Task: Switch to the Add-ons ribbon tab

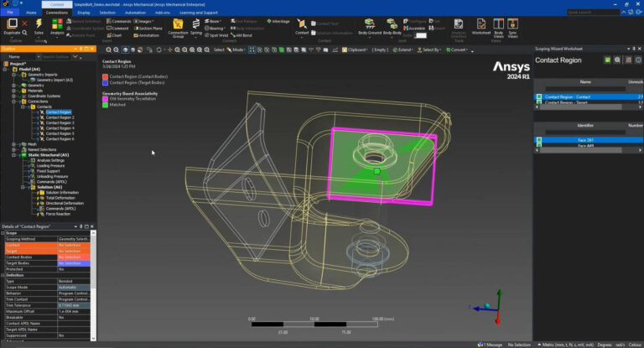Action: tap(162, 13)
